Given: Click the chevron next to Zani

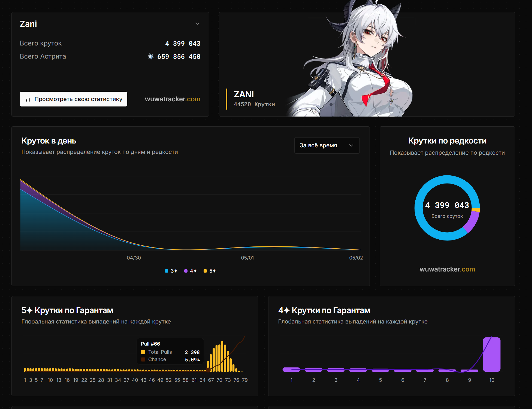Looking at the screenshot, I should pos(197,24).
